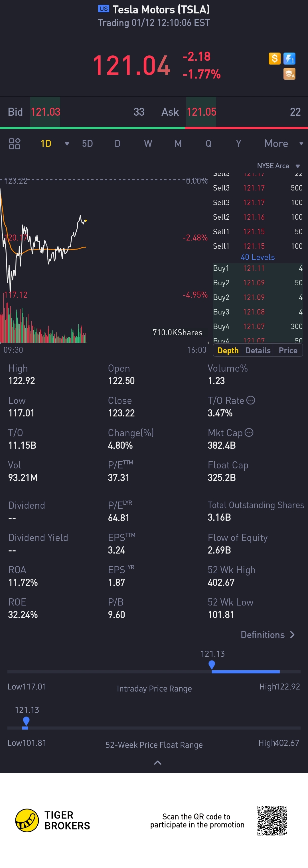This screenshot has width=308, height=868.
Task: Tap the orange dollar sign badge
Action: click(274, 59)
